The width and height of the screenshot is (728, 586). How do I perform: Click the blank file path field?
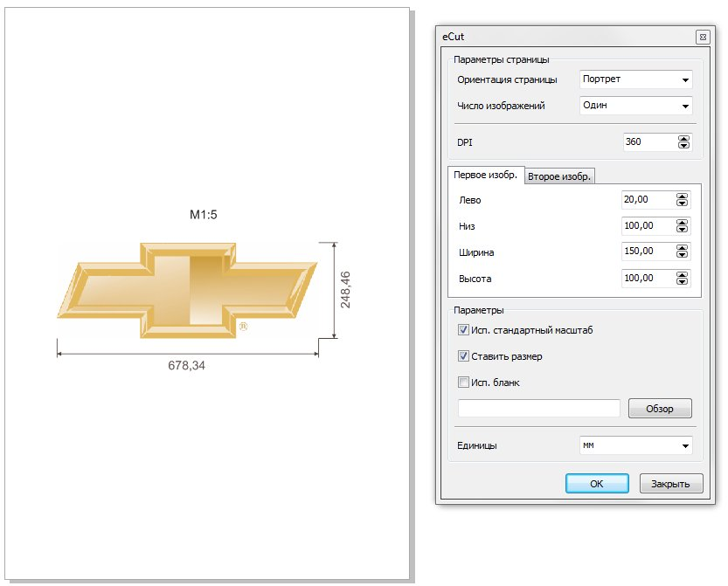click(x=539, y=409)
